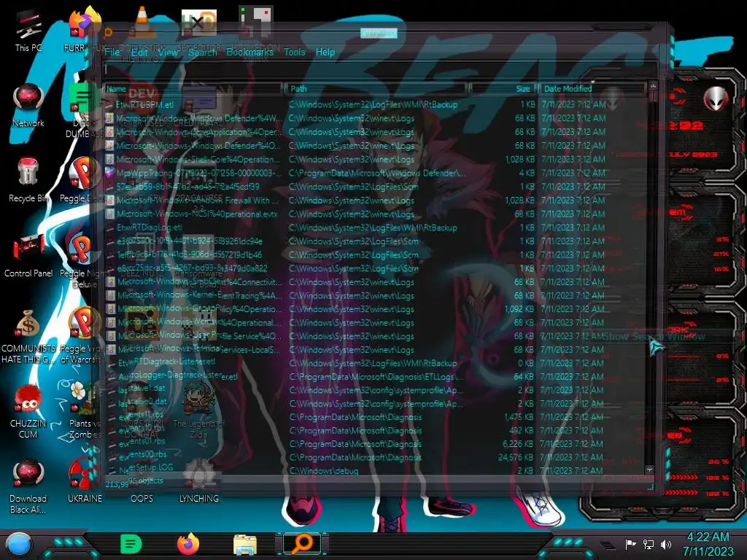Viewport: 747px width, 560px height.
Task: Click the 1,475 KB size cell
Action: (519, 417)
